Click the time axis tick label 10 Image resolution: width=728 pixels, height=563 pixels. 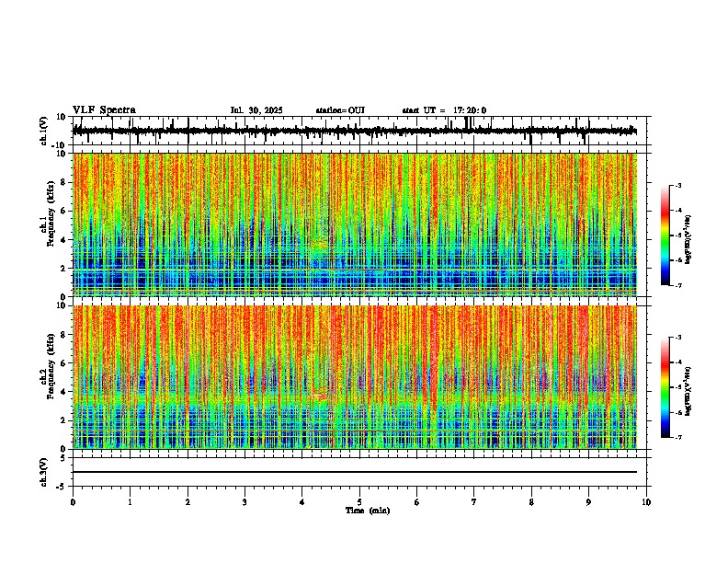pyautogui.click(x=646, y=502)
